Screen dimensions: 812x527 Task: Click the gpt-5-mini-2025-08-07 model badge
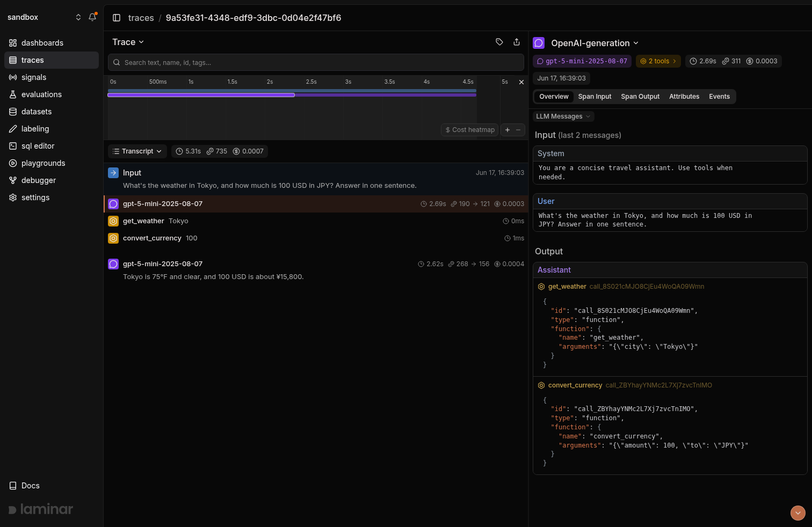click(x=582, y=61)
